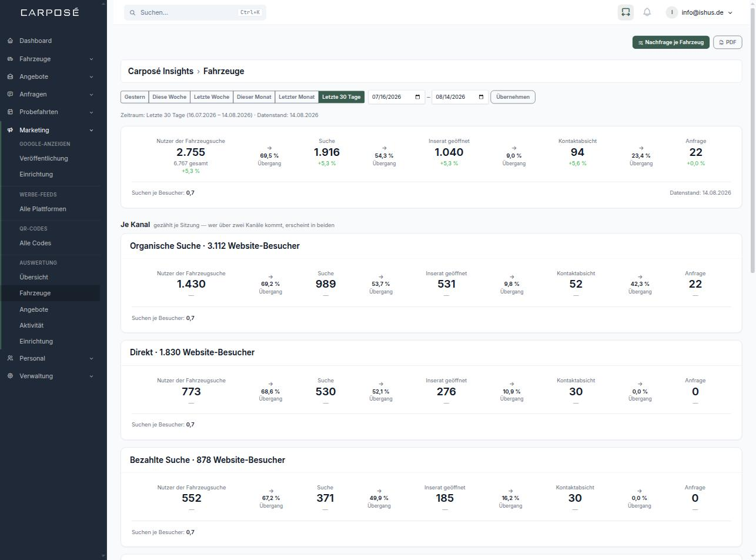The image size is (756, 560).
Task: Click the Dashboard home icon
Action: 10,41
